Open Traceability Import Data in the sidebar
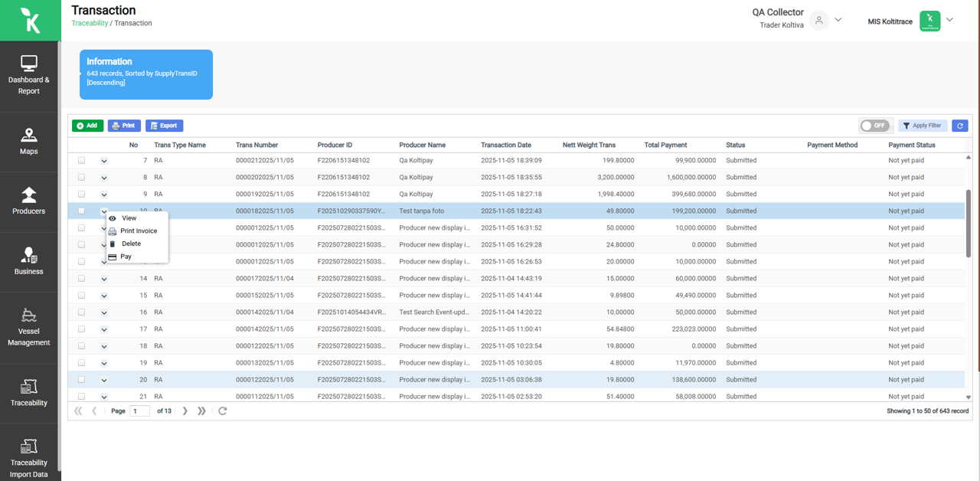 29,458
